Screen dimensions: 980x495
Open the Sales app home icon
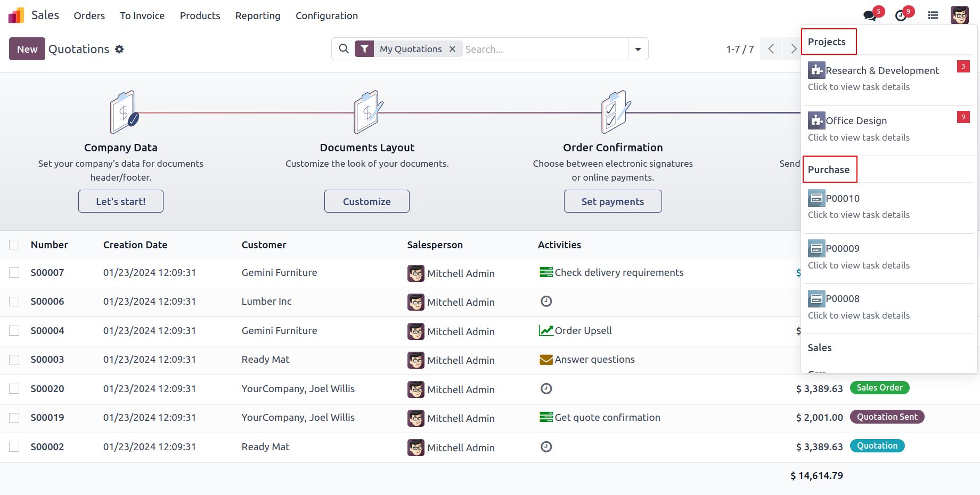coord(17,15)
